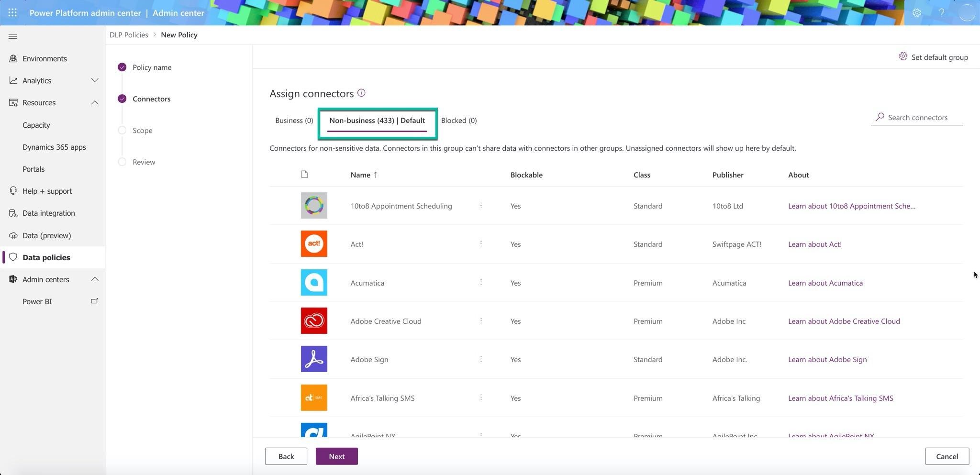
Task: Go to Scope step
Action: tap(135, 131)
